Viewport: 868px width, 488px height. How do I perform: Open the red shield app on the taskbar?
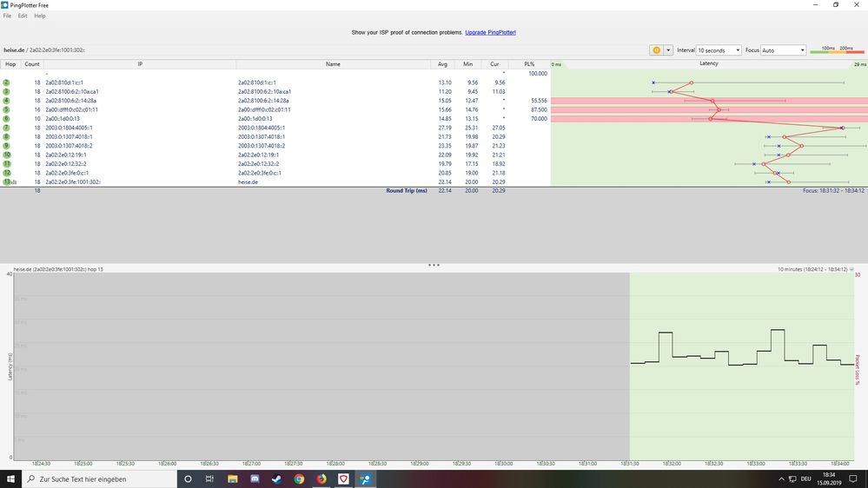(x=343, y=479)
